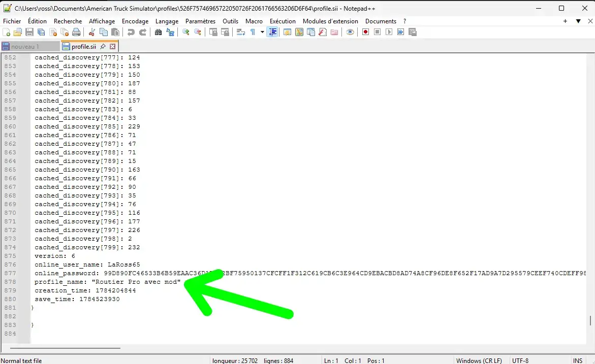Click the Open file toolbar icon

pyautogui.click(x=18, y=32)
